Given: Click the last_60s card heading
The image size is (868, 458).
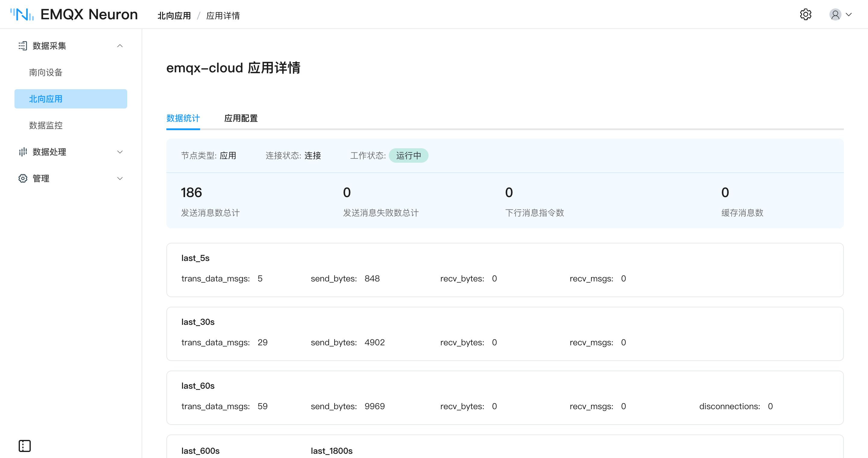Looking at the screenshot, I should [x=198, y=386].
